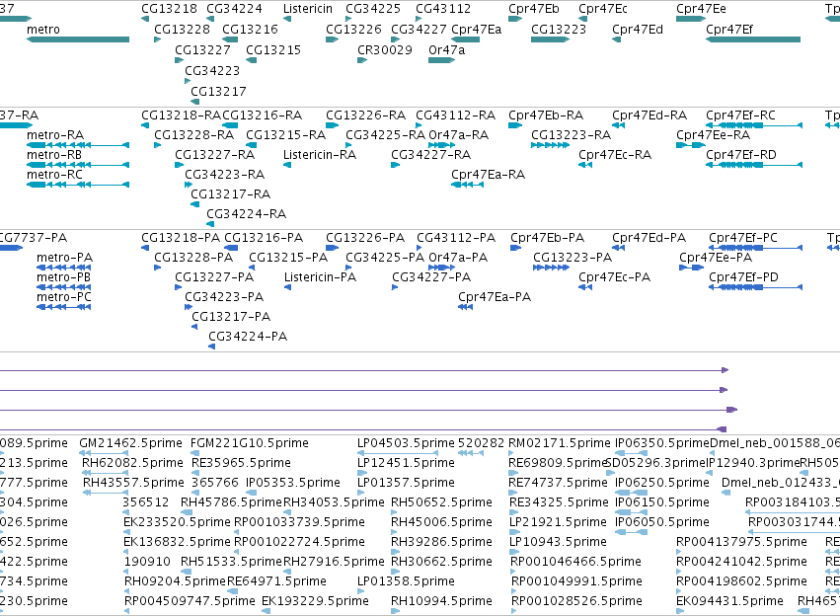The image size is (840, 616).
Task: Select gene CG34225 in gene track
Action: pyautogui.click(x=348, y=20)
